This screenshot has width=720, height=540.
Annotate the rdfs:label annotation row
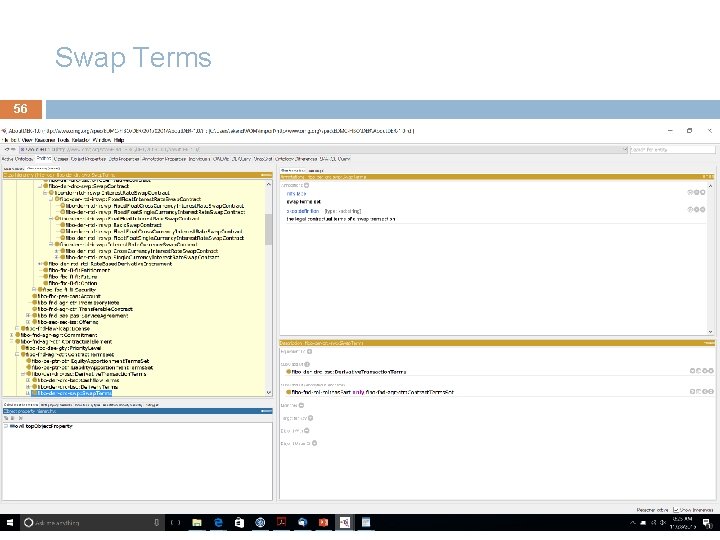690,192
